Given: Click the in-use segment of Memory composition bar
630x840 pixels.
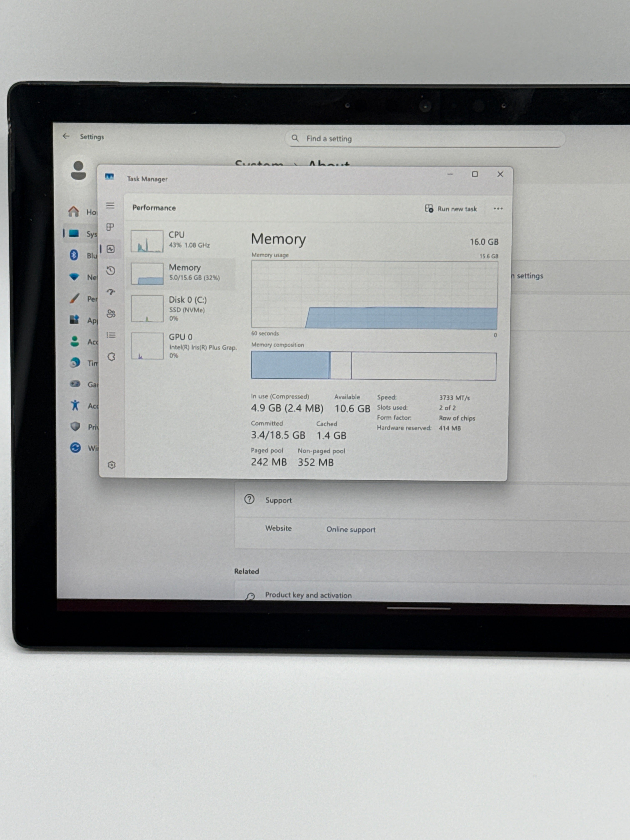Looking at the screenshot, I should click(x=290, y=365).
